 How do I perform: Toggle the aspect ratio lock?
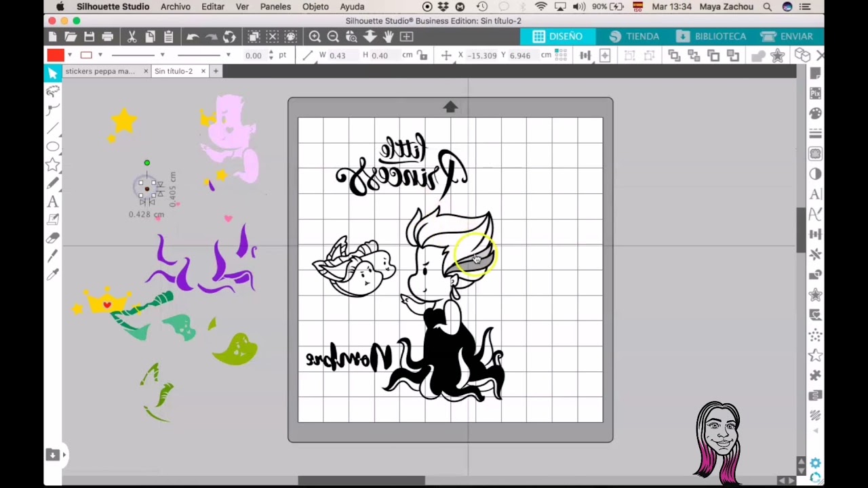[422, 56]
